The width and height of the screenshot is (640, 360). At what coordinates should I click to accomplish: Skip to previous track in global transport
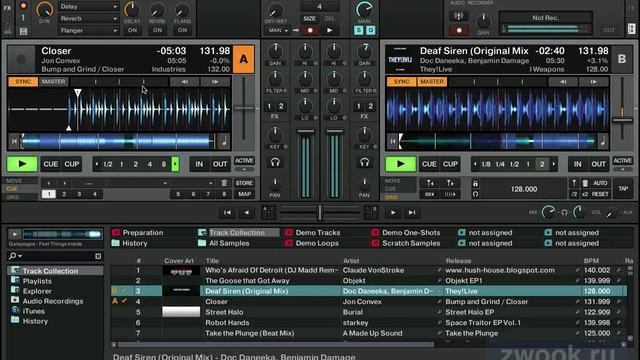pos(227,212)
